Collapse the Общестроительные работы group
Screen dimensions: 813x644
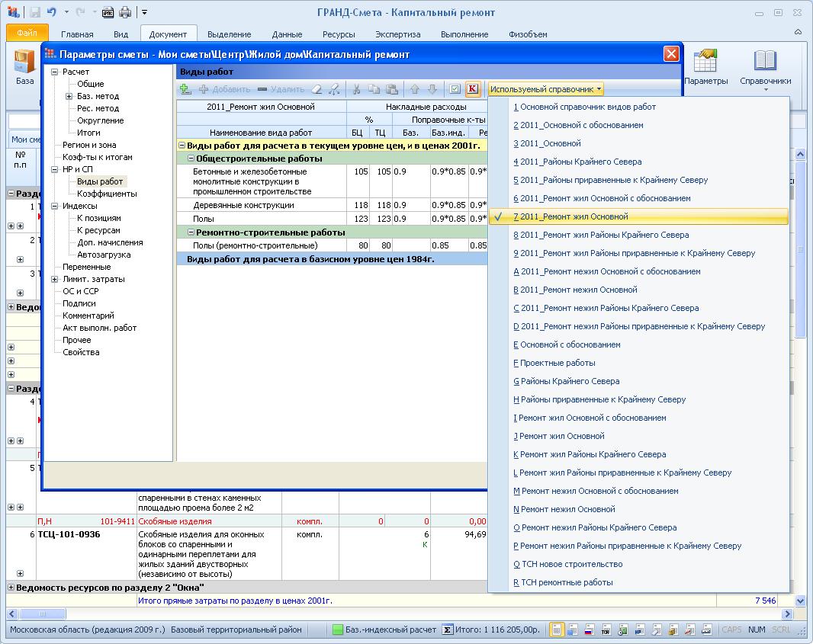pos(191,159)
